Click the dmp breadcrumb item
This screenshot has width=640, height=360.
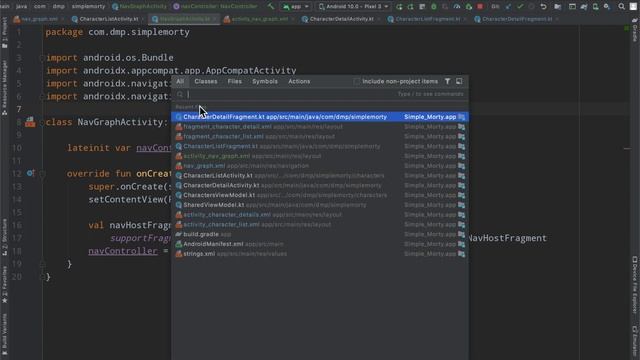coord(58,7)
